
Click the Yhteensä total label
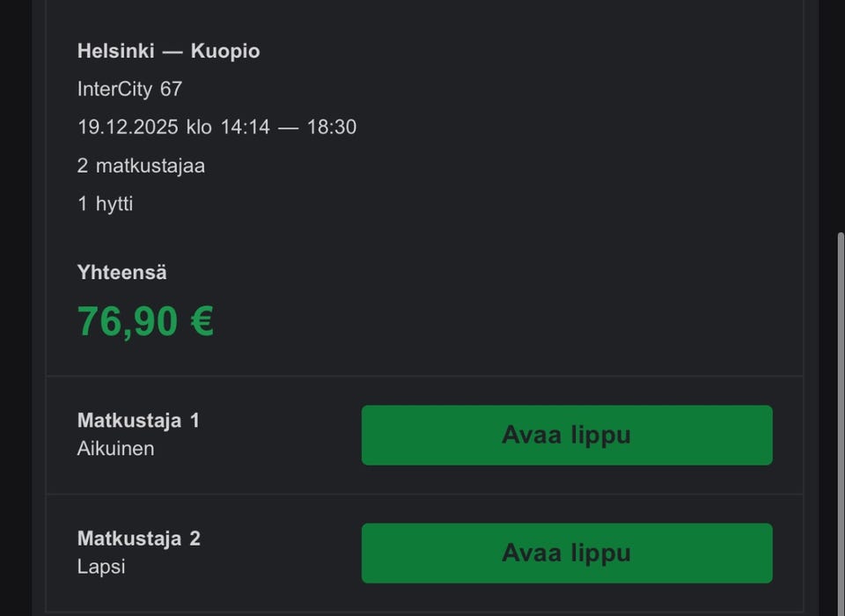[x=121, y=273]
